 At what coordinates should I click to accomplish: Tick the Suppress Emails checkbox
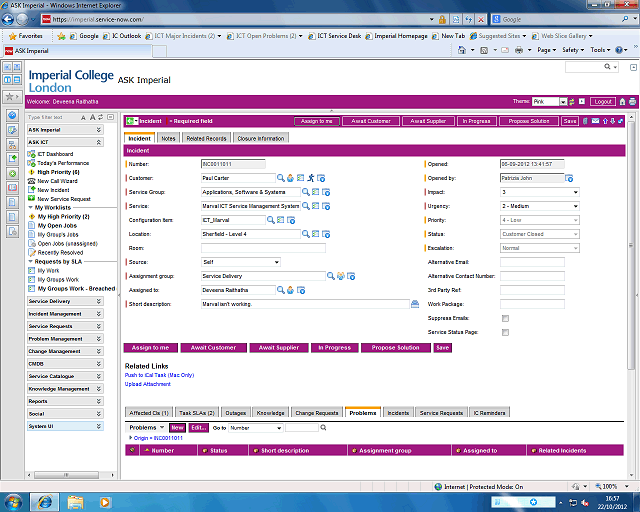point(505,318)
